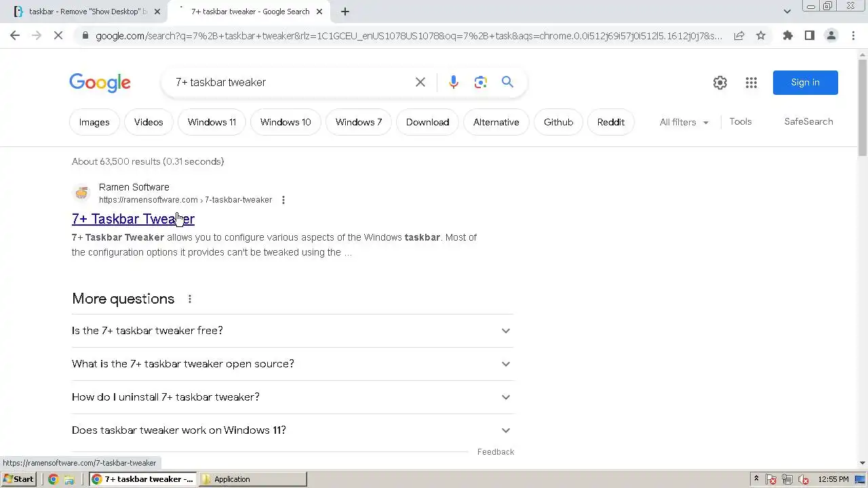Expand "Is the 7+ taskbar tweaker free?"

point(292,331)
